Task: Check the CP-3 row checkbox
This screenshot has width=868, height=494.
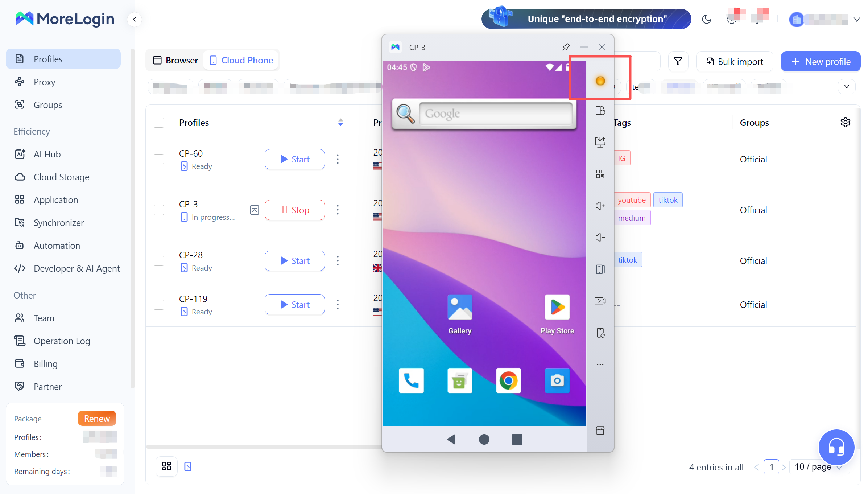Action: tap(159, 210)
